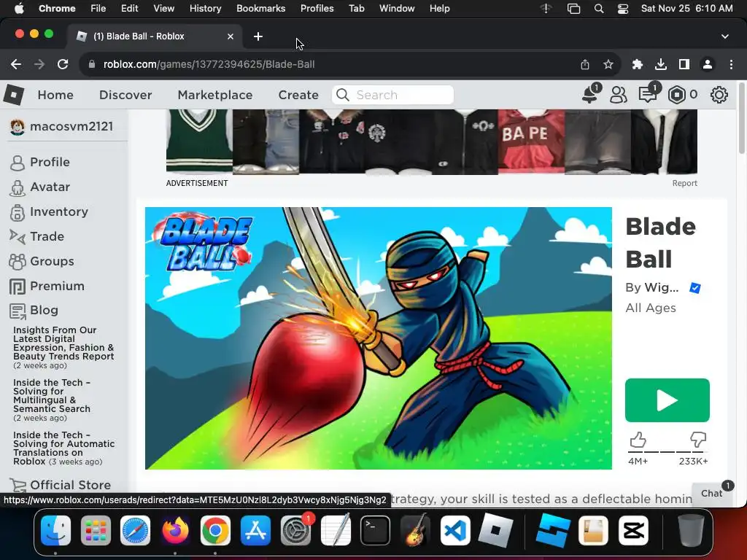
Task: Open Digital Expression Fashion Beauty Trends post
Action: 64,343
